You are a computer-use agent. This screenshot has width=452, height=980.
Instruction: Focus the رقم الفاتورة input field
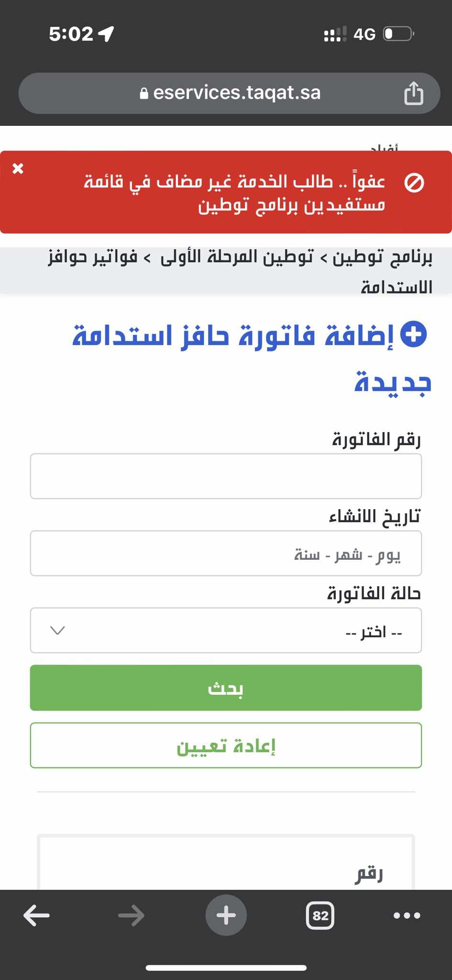[226, 476]
